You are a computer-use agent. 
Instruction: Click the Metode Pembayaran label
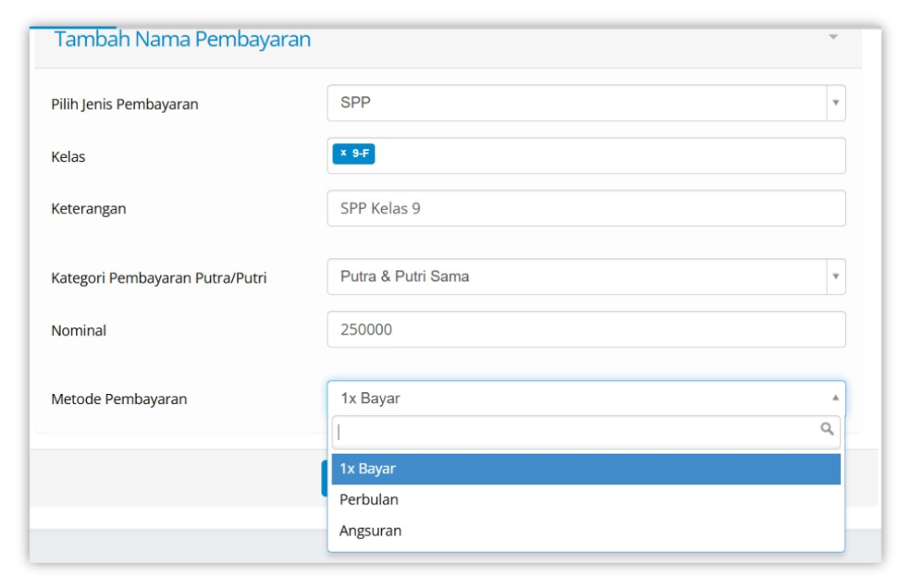pyautogui.click(x=119, y=399)
